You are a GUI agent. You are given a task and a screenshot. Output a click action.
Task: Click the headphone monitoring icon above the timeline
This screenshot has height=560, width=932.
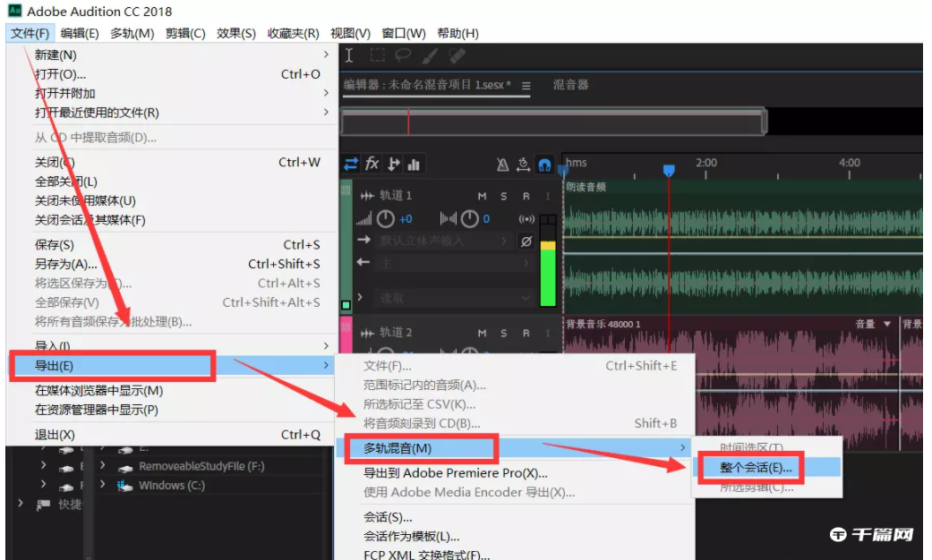point(544,165)
